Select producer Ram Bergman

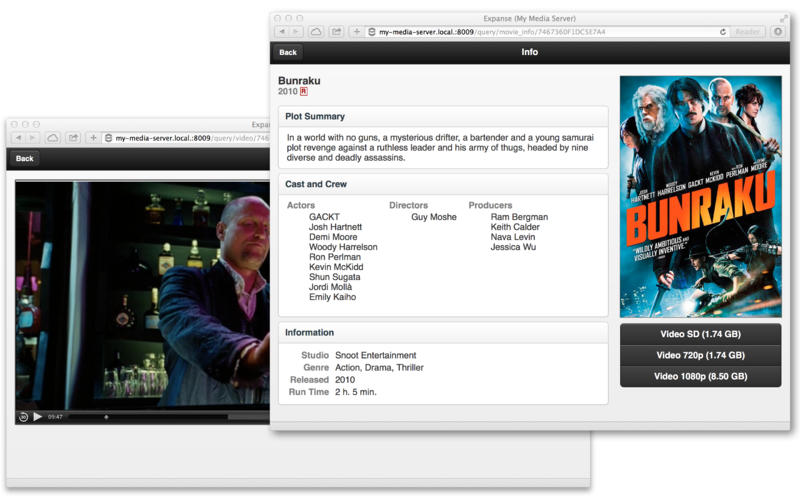pos(519,217)
